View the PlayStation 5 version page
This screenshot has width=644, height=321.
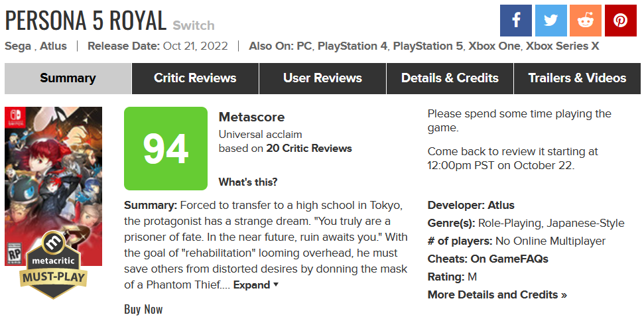tap(428, 46)
